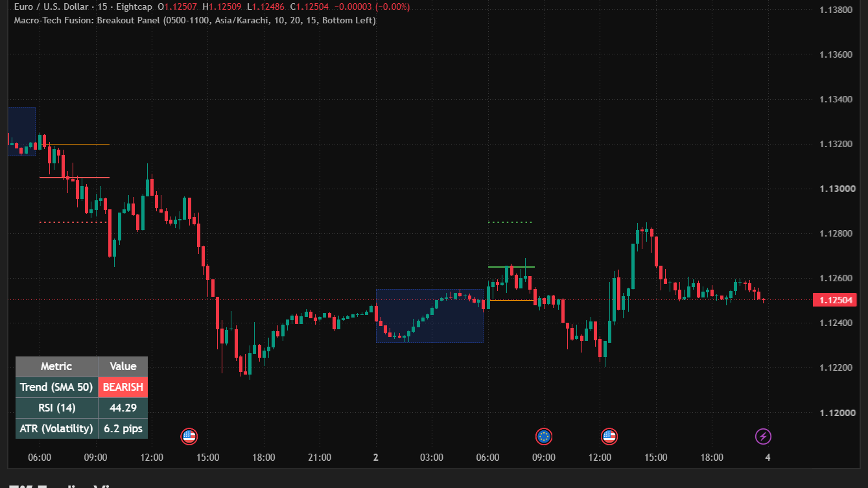Click the date label 4 on the time axis

[768, 458]
